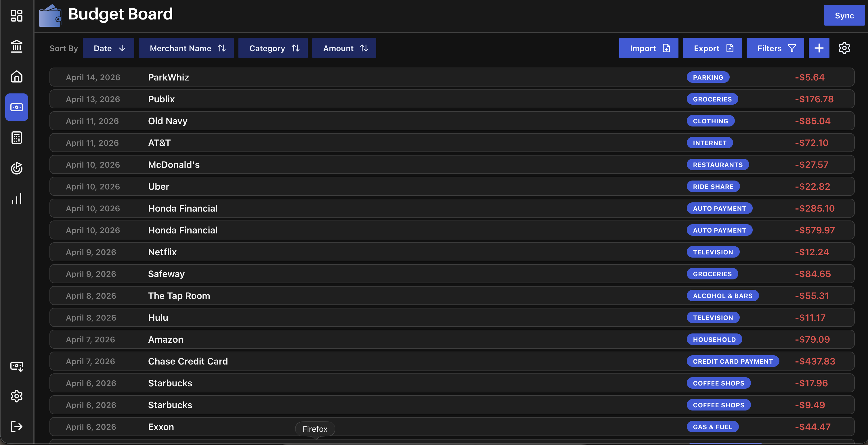Click the -$176.78 amount on Publix row
The width and height of the screenshot is (868, 445).
coord(814,99)
